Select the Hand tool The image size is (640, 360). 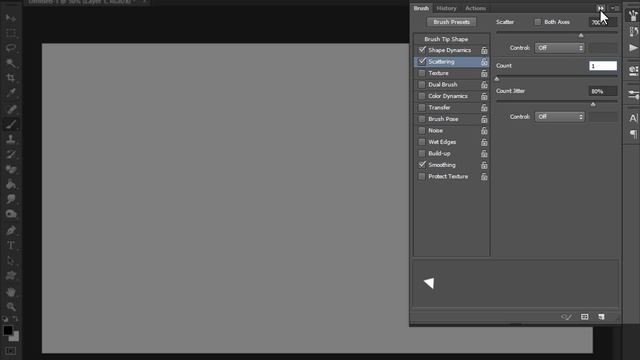pos(11,292)
